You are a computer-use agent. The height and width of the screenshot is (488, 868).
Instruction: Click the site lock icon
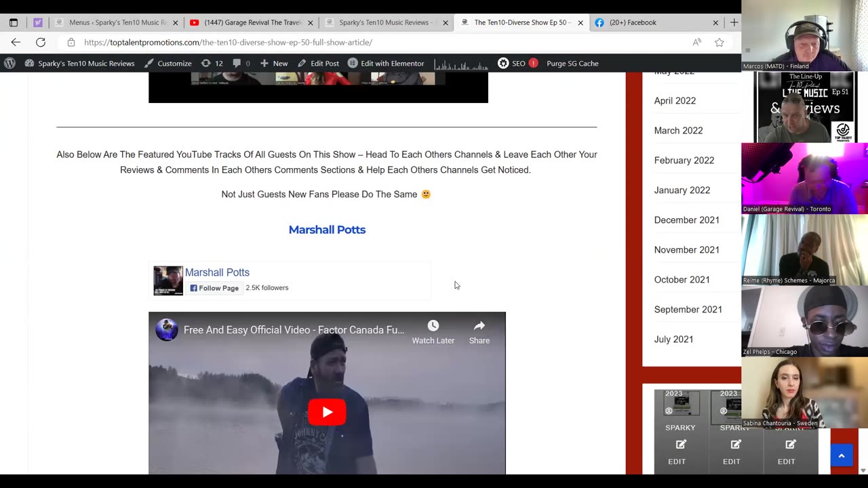(71, 42)
